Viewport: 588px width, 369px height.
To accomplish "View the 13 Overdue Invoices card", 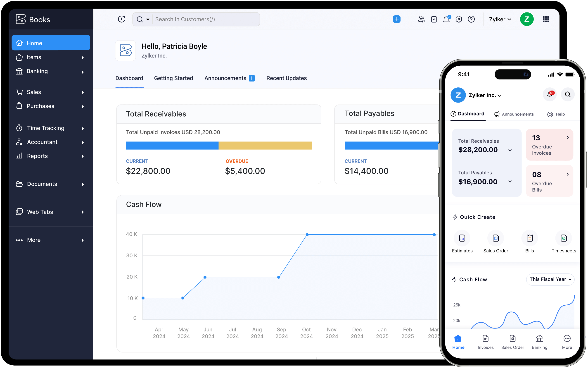I will point(550,145).
